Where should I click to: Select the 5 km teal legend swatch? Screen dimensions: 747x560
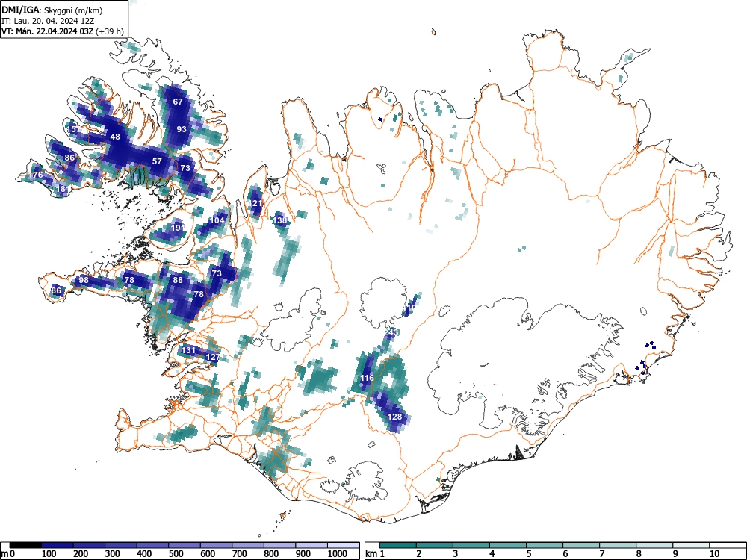[x=545, y=545]
